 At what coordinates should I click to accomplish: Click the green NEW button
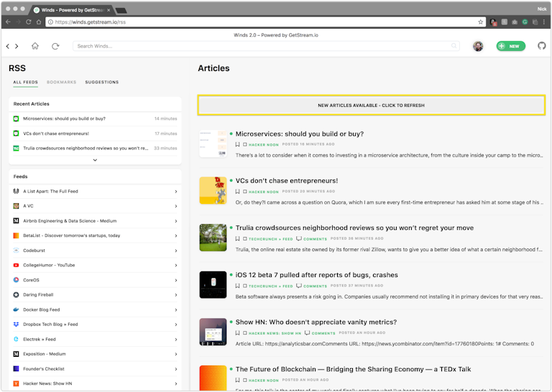[x=510, y=46]
